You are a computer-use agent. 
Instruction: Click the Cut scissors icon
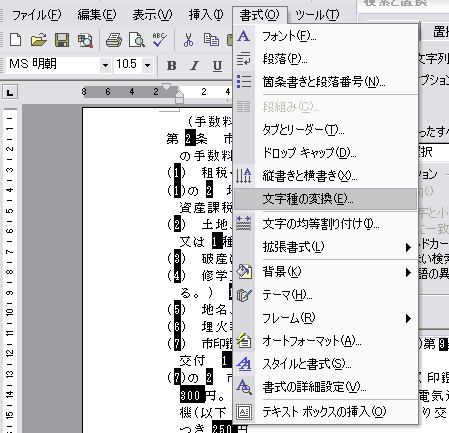188,40
